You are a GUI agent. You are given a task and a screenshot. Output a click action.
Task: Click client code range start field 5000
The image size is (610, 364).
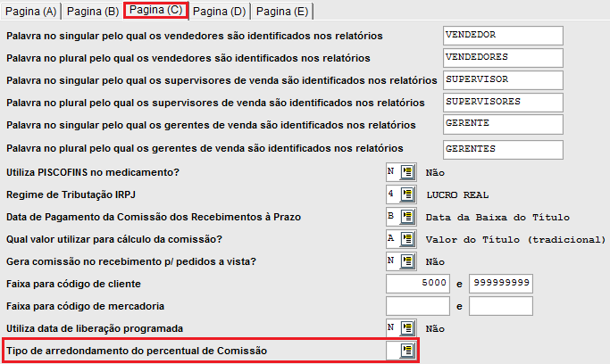418,284
